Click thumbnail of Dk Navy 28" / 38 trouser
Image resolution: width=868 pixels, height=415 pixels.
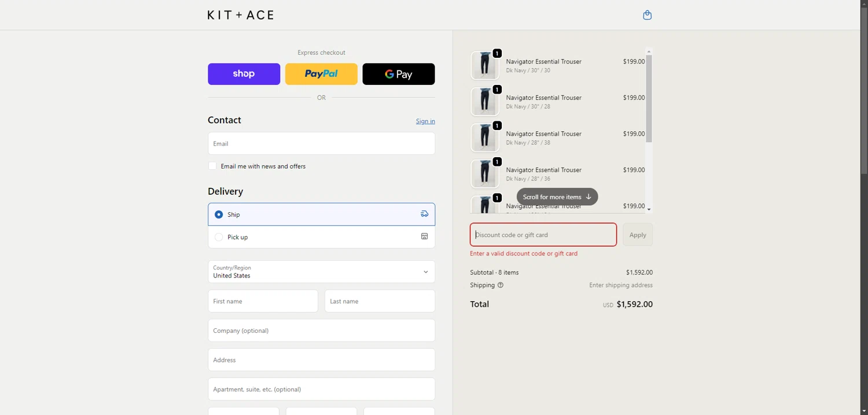(484, 138)
